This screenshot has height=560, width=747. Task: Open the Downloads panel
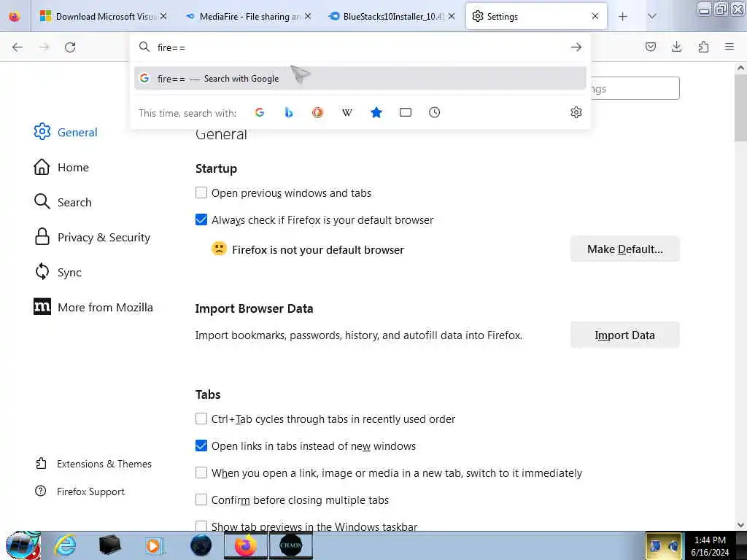[676, 47]
